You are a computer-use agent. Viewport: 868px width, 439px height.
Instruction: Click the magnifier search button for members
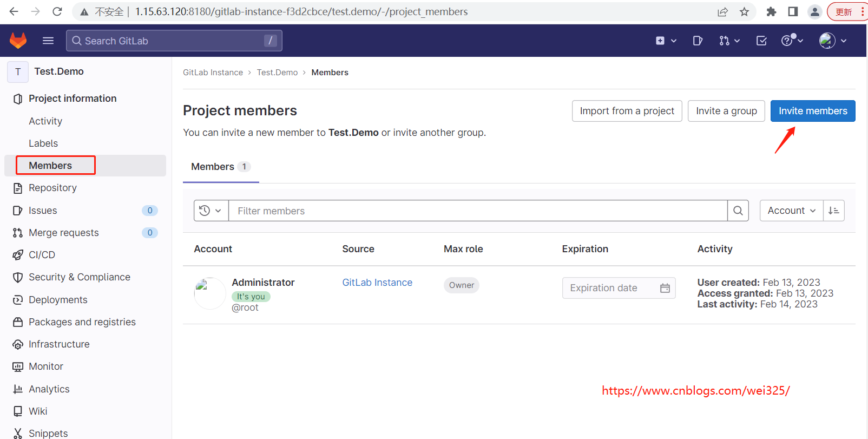738,211
